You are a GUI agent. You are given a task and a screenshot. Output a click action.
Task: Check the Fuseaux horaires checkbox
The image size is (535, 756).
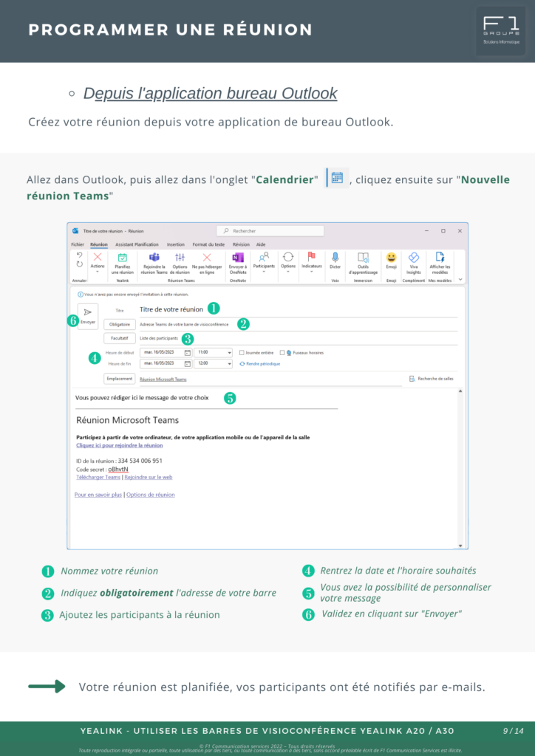283,352
